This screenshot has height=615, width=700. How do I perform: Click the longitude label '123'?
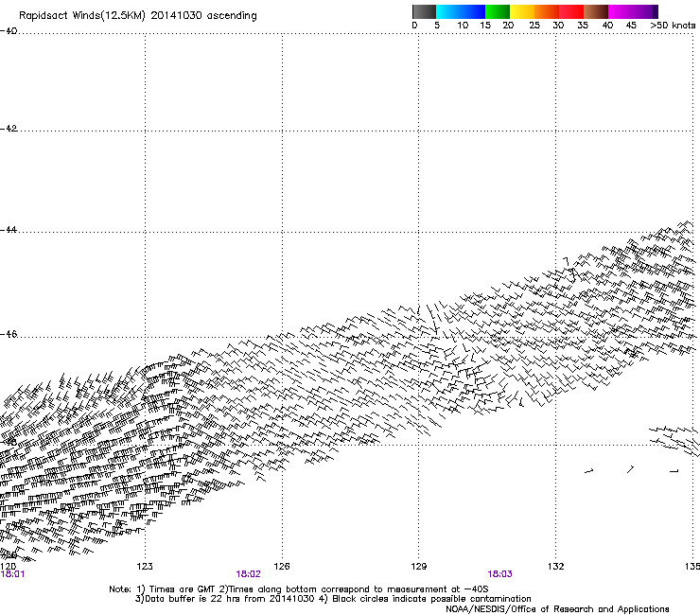(145, 567)
